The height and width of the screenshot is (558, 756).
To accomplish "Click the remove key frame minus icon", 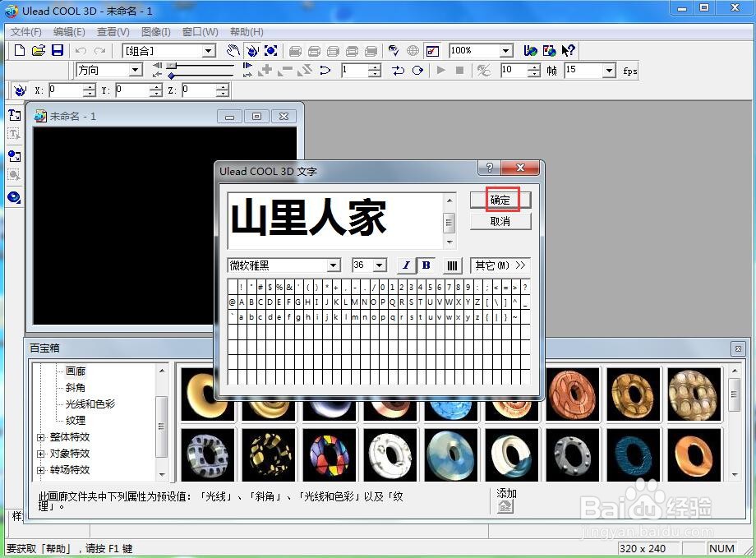I will (285, 71).
